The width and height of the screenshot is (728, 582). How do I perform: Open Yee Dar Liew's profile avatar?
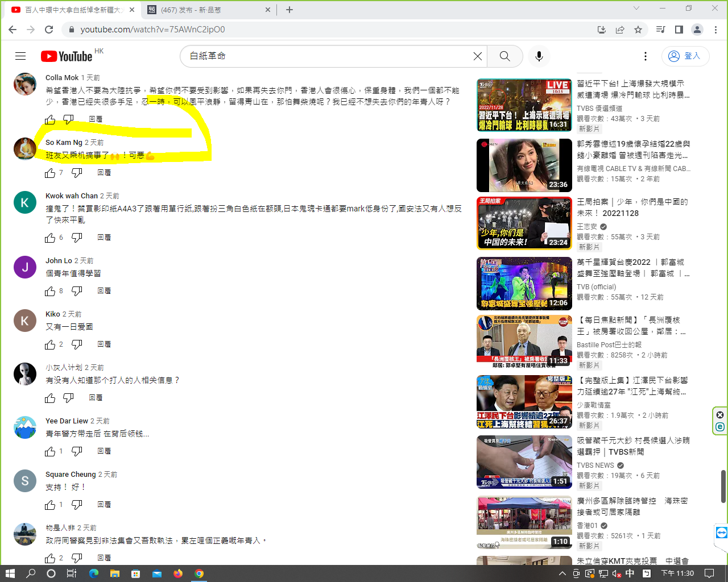(25, 427)
